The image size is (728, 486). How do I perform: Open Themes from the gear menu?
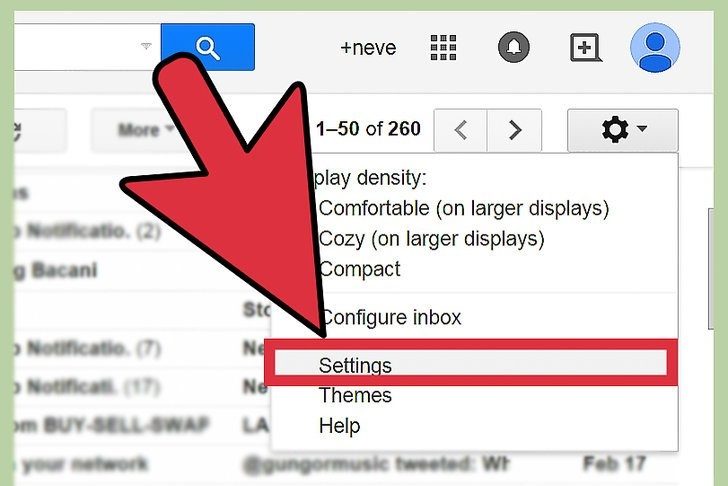355,395
